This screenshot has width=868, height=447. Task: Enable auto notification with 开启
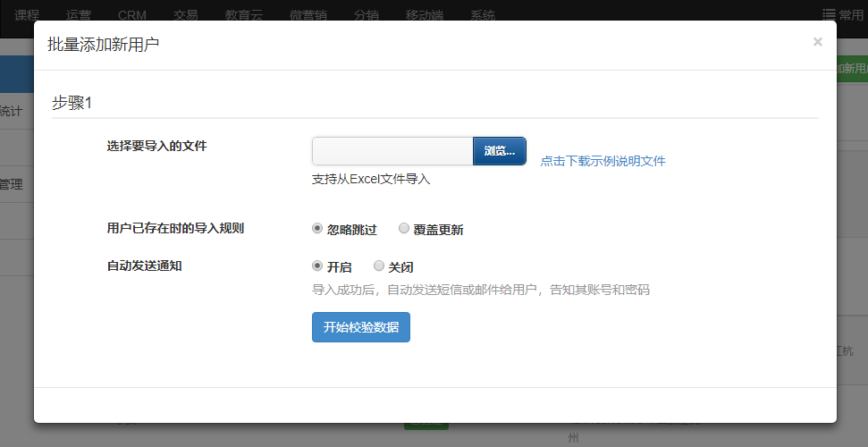coord(317,266)
